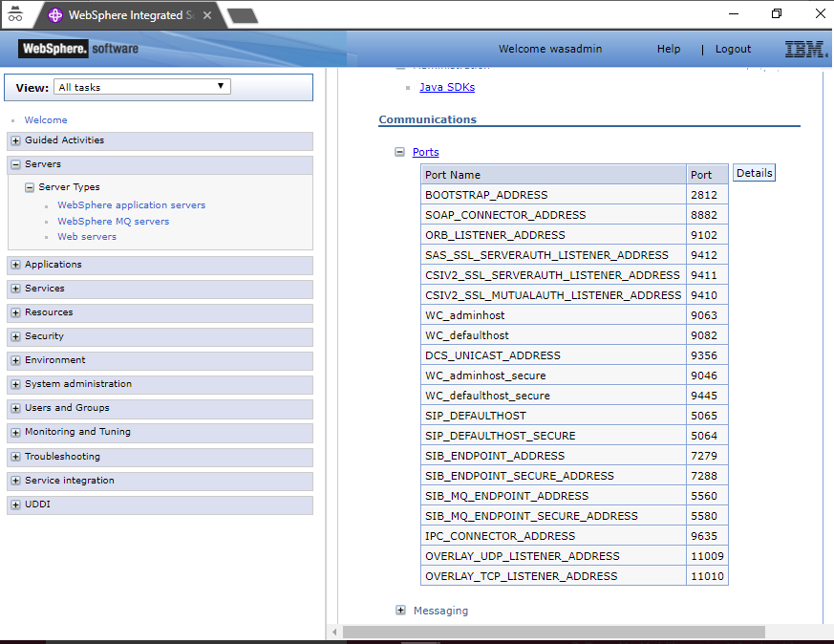Expand the Monitoring and Tuning section

pos(16,433)
